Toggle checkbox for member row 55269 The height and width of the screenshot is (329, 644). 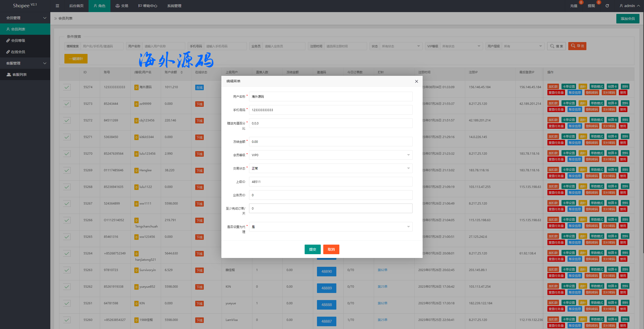point(67,170)
